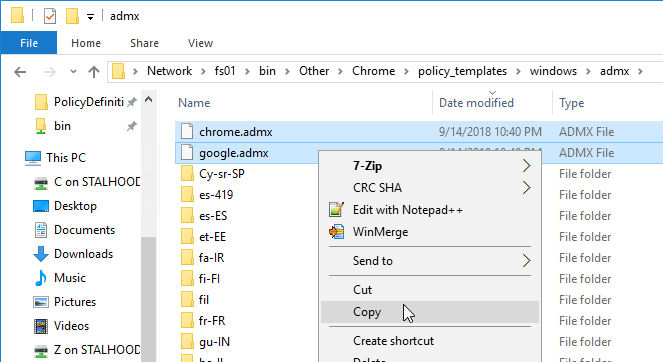The width and height of the screenshot is (663, 362).
Task: Choose Copy in the context menu
Action: 430,312
